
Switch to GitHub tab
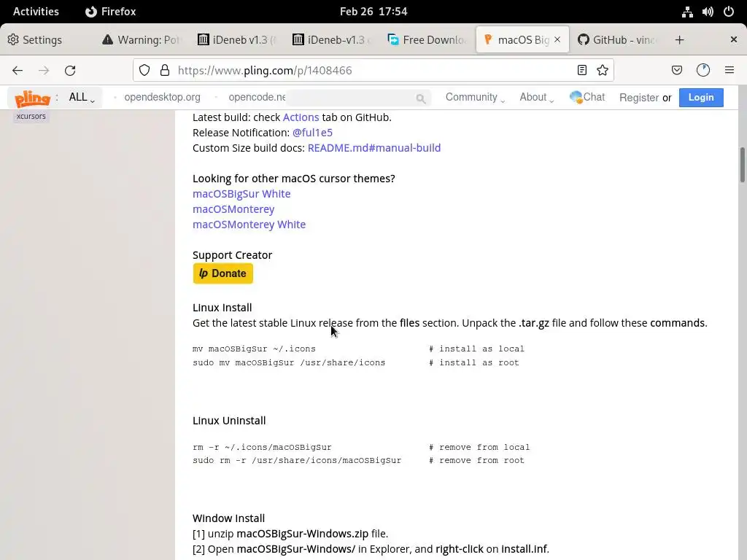click(617, 40)
